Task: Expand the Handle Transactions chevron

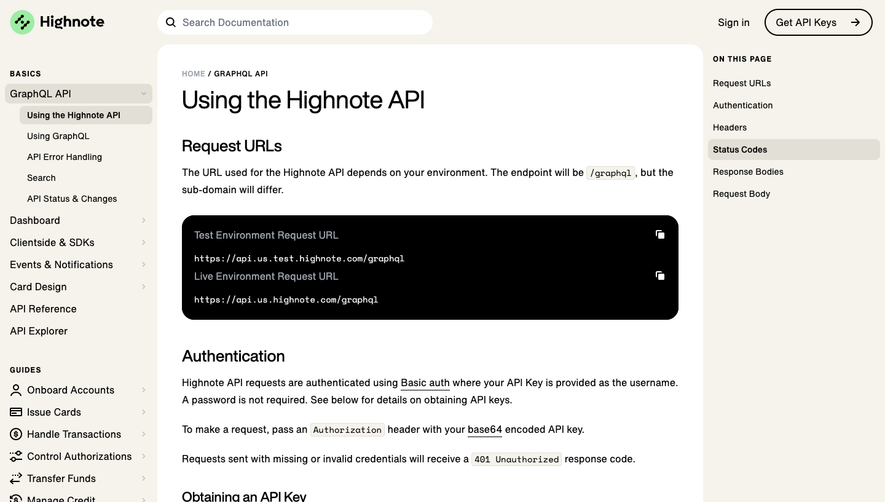Action: point(143,434)
